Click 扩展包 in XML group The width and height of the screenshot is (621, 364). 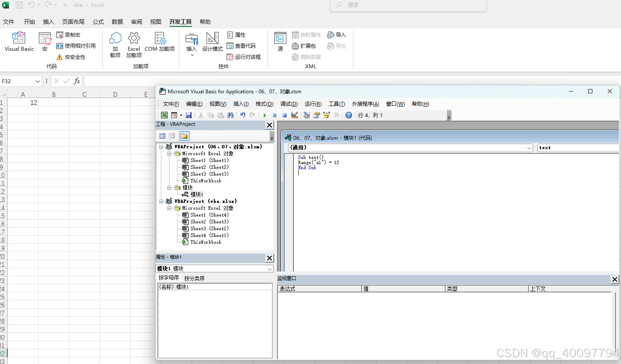[x=304, y=46]
